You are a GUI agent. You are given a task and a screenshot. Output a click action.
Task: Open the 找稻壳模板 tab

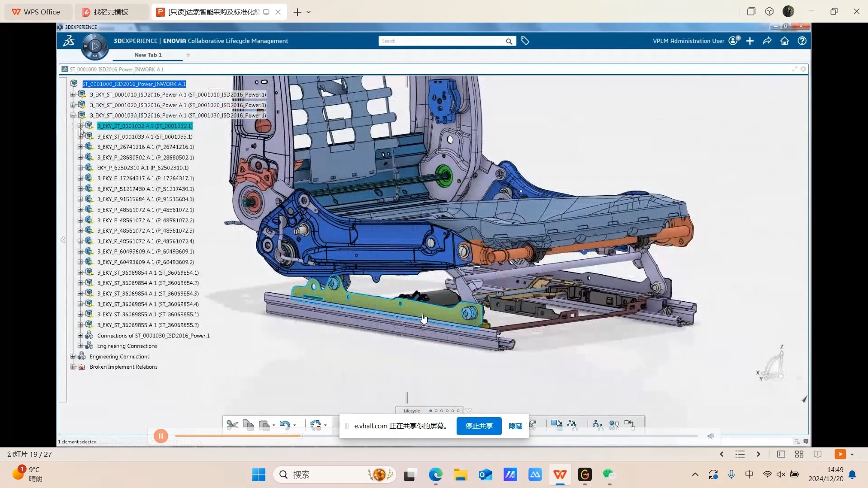coord(111,12)
